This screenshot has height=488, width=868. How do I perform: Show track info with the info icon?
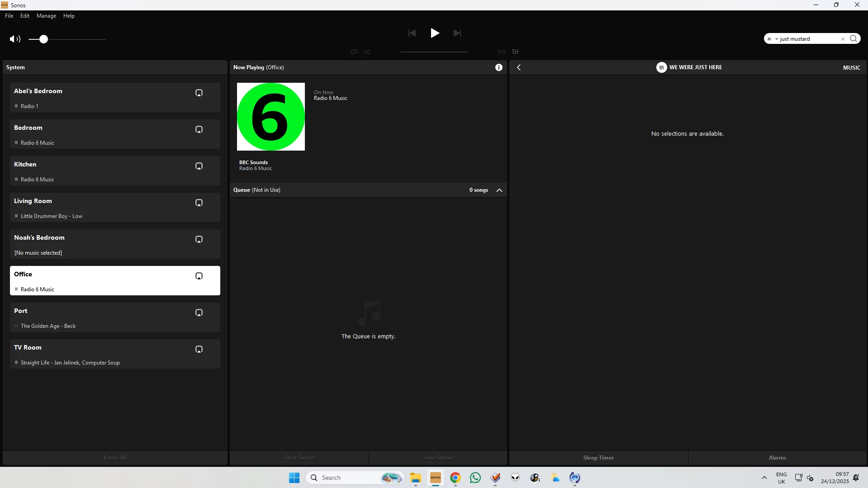click(x=499, y=67)
